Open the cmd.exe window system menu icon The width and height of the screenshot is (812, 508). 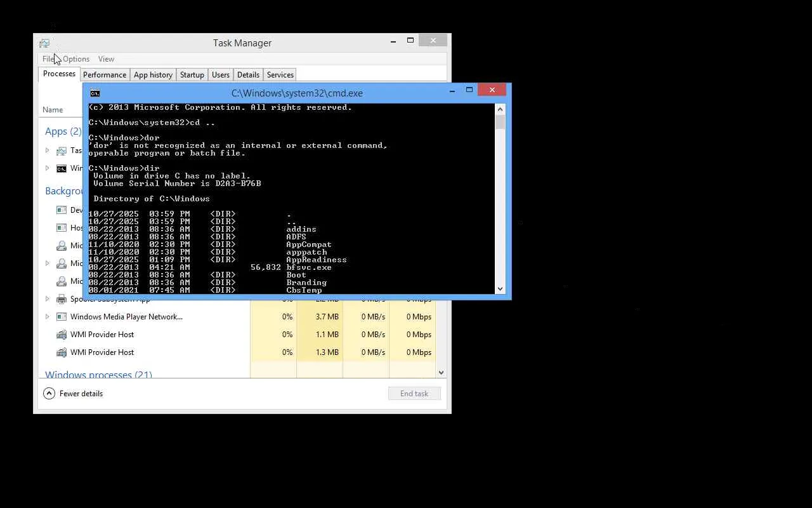[95, 93]
